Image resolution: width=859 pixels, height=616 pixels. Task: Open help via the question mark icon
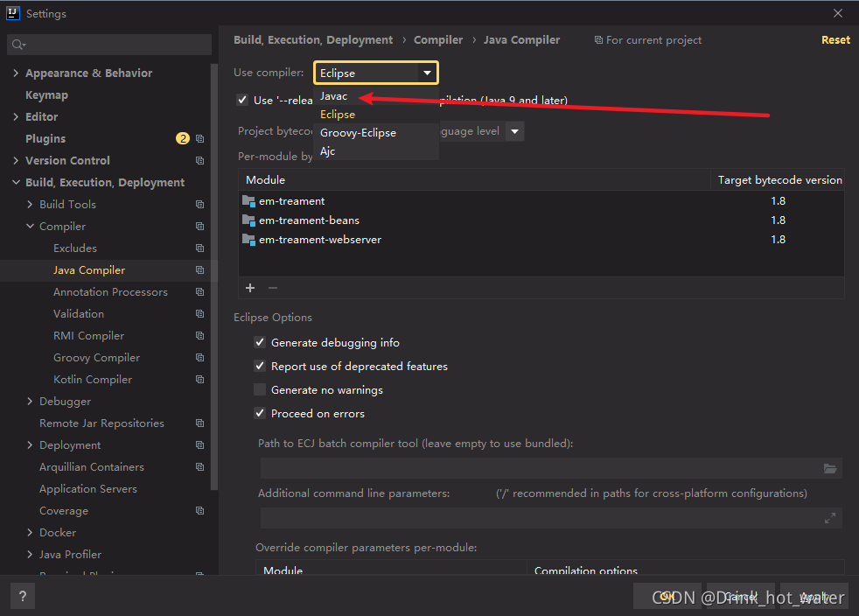[22, 596]
